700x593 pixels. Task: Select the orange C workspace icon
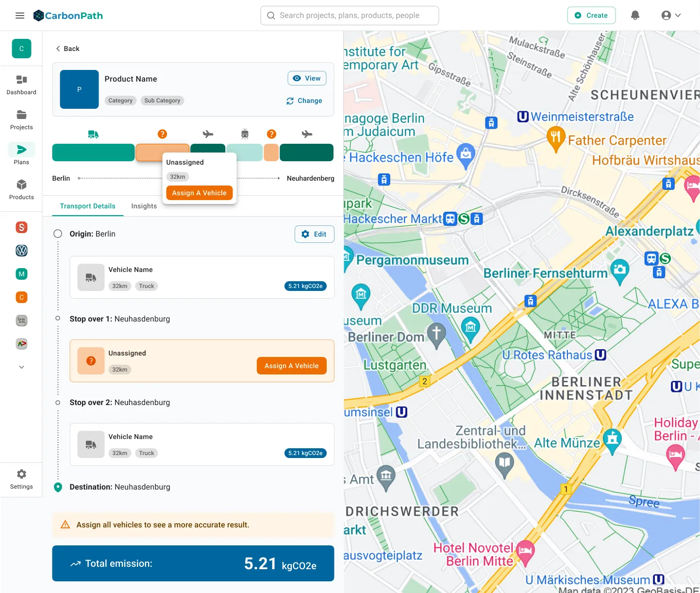[21, 297]
